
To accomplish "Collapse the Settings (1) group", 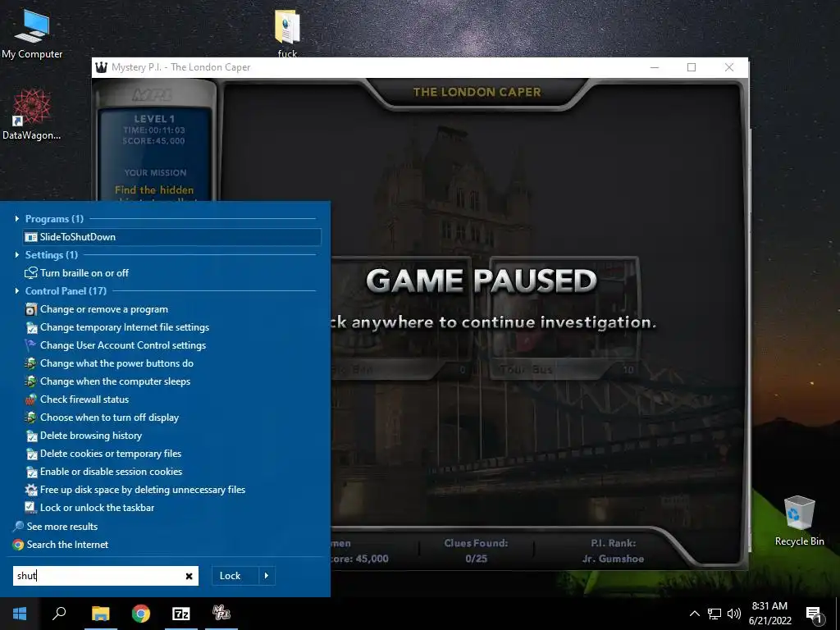I will coord(17,255).
